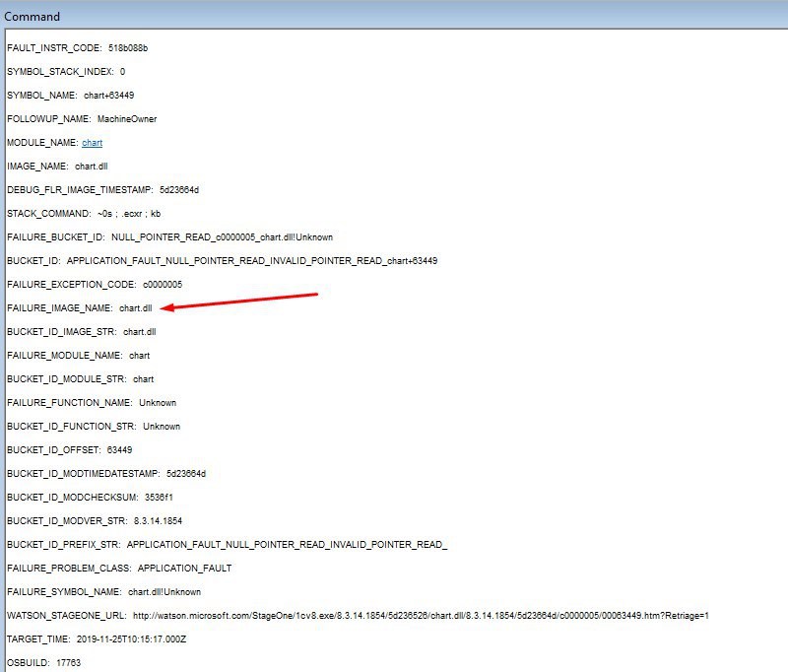788x672 pixels.
Task: Select FAULT_INSTR_CODE value 518b088b
Action: point(128,48)
